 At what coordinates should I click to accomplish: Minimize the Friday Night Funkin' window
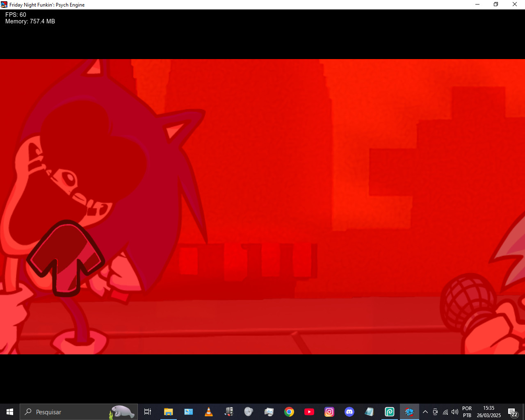click(477, 5)
